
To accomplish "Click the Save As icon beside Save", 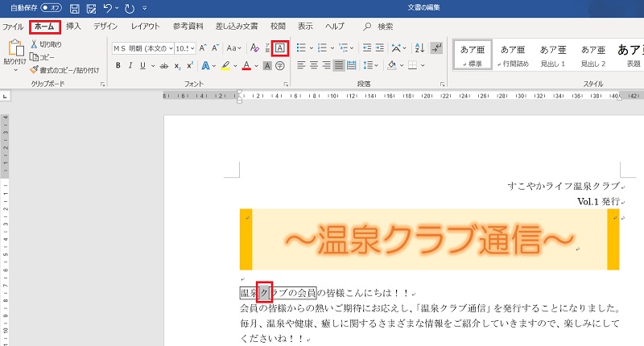I will 91,8.
